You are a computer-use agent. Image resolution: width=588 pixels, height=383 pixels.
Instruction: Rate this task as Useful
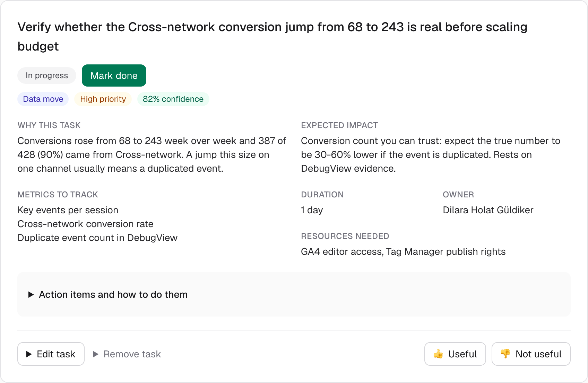pos(455,354)
